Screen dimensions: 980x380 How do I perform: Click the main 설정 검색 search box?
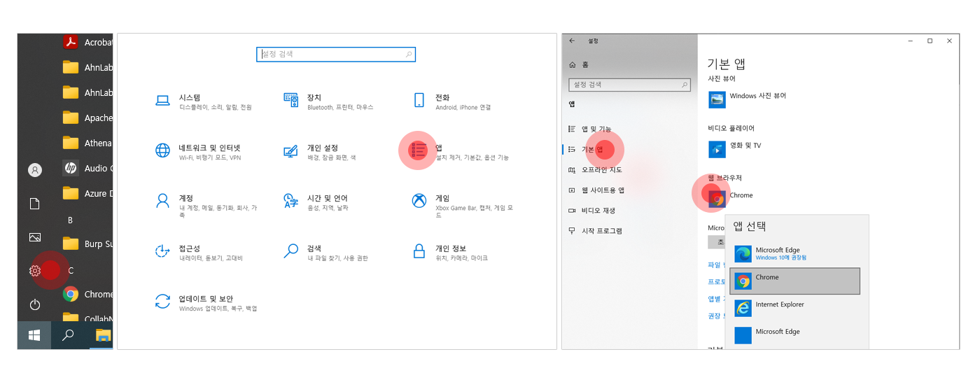point(336,54)
